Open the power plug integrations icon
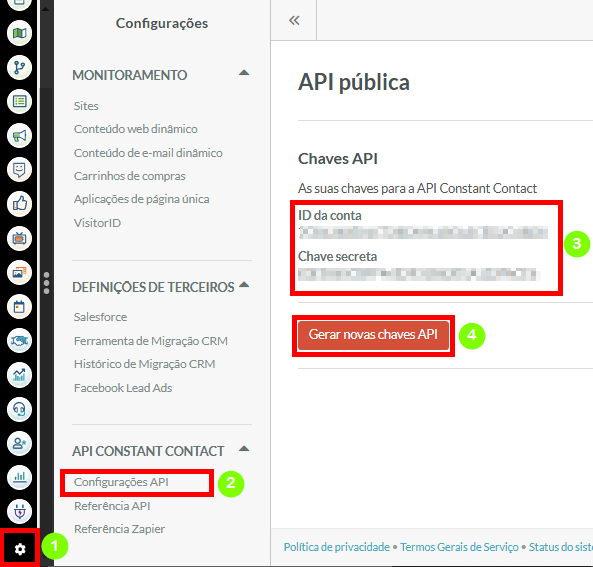The image size is (593, 567). point(19,511)
